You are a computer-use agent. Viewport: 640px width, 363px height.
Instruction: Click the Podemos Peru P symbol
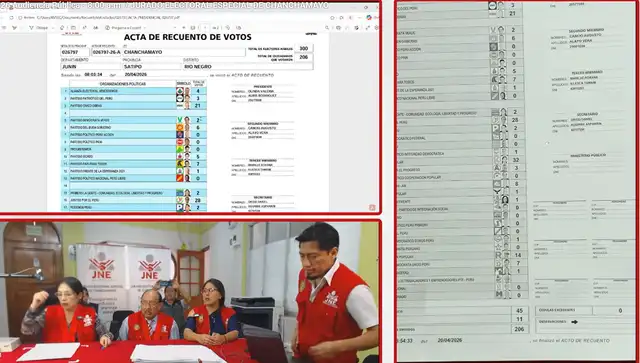click(180, 207)
